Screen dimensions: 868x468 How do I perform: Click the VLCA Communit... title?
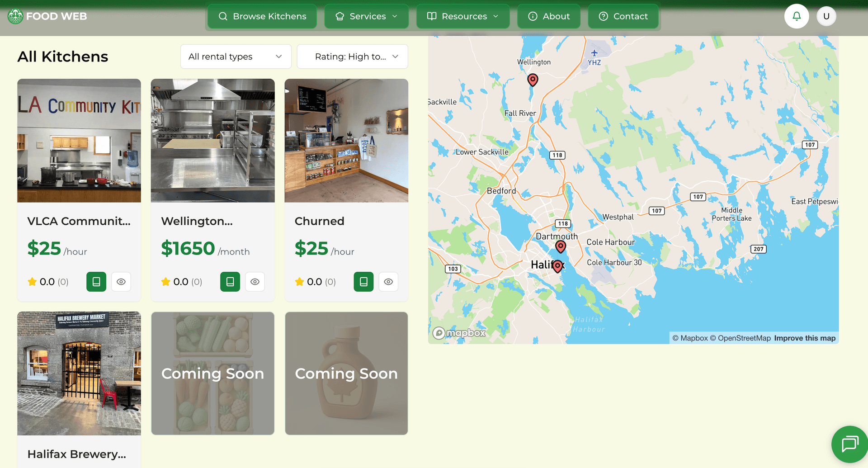coord(79,221)
